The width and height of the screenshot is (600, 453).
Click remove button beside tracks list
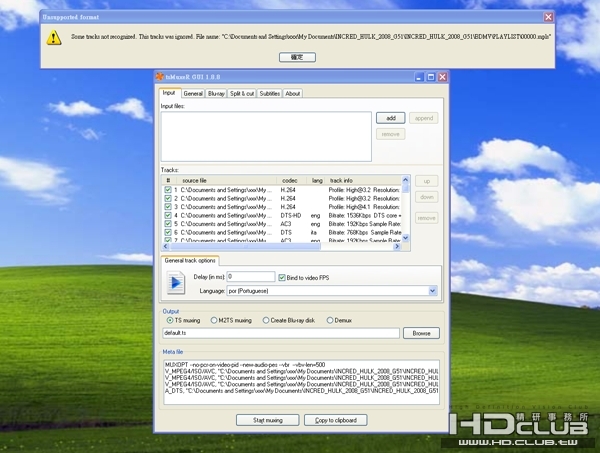click(x=427, y=218)
